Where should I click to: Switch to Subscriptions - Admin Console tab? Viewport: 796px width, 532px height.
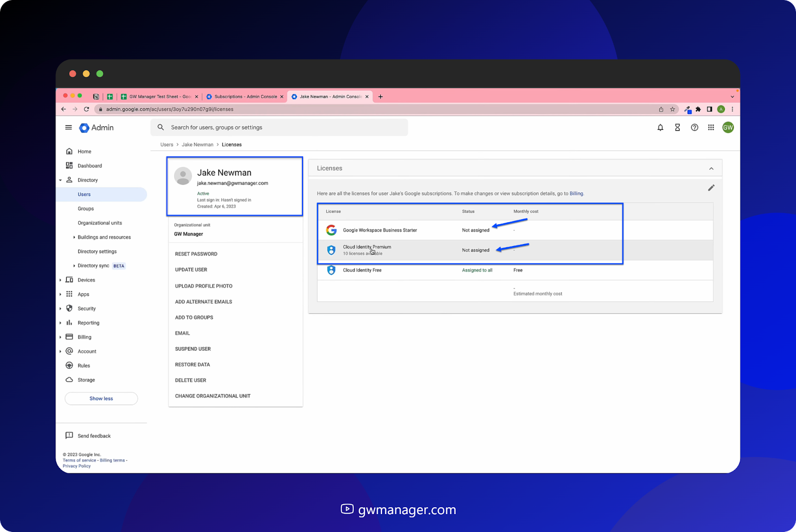tap(245, 97)
